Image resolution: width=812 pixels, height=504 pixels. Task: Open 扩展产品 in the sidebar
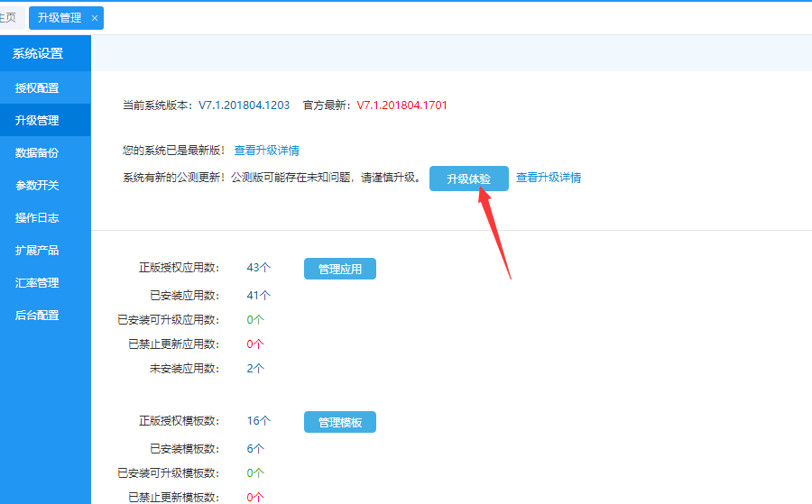point(37,251)
